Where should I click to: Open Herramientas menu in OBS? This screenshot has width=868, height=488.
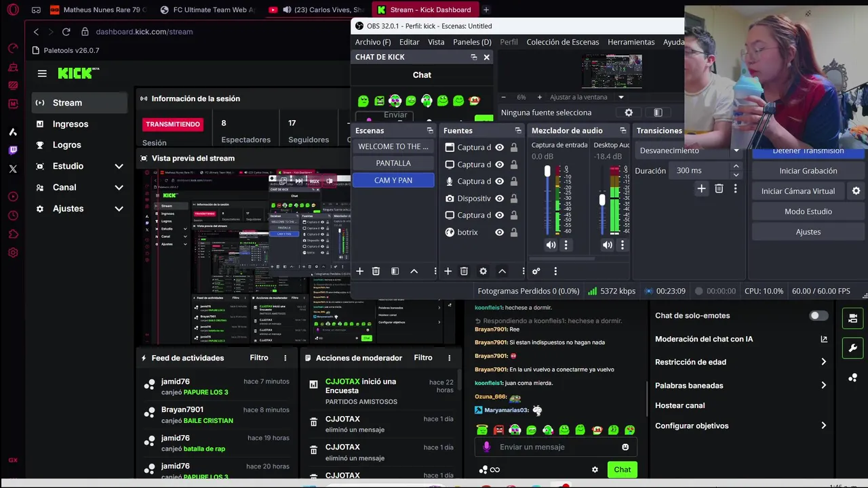tap(631, 42)
